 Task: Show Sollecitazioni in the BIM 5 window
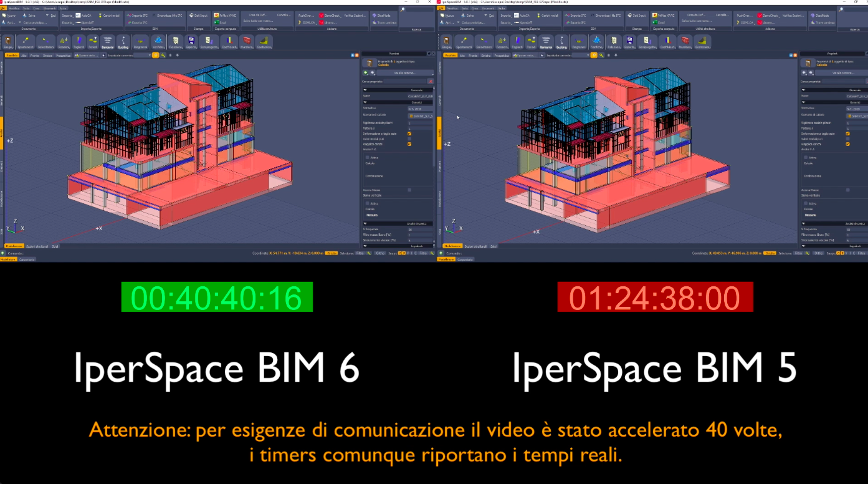(x=484, y=42)
